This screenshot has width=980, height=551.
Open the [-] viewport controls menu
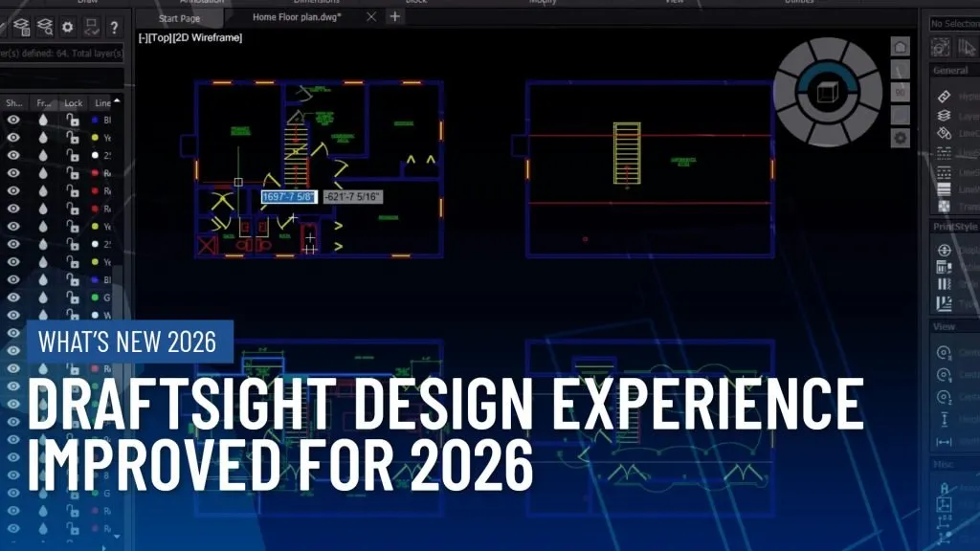144,37
